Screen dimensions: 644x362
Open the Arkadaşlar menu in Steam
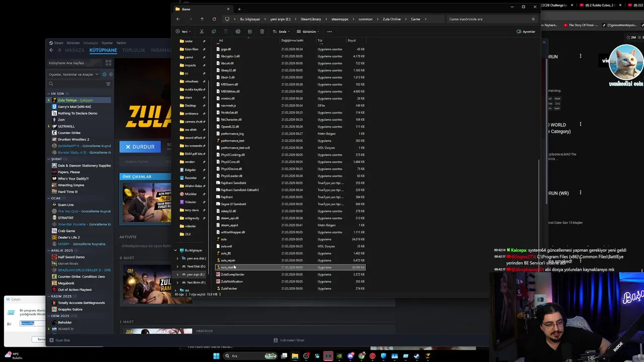(91, 43)
